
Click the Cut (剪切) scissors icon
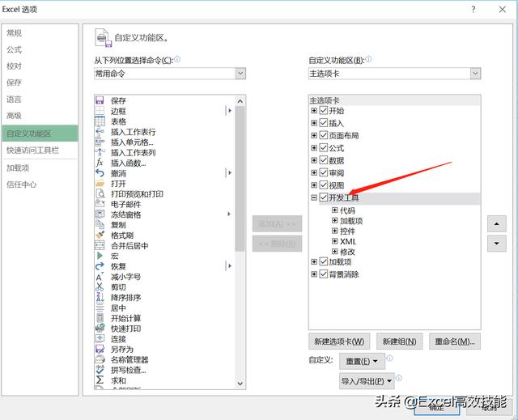click(100, 287)
